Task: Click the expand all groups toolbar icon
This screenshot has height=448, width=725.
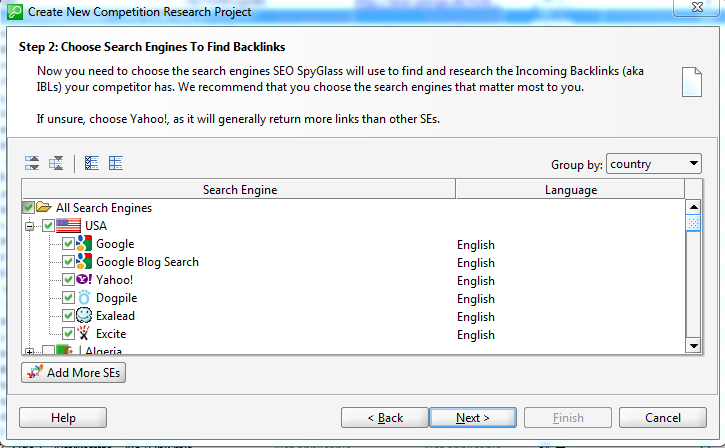Action: [x=32, y=163]
